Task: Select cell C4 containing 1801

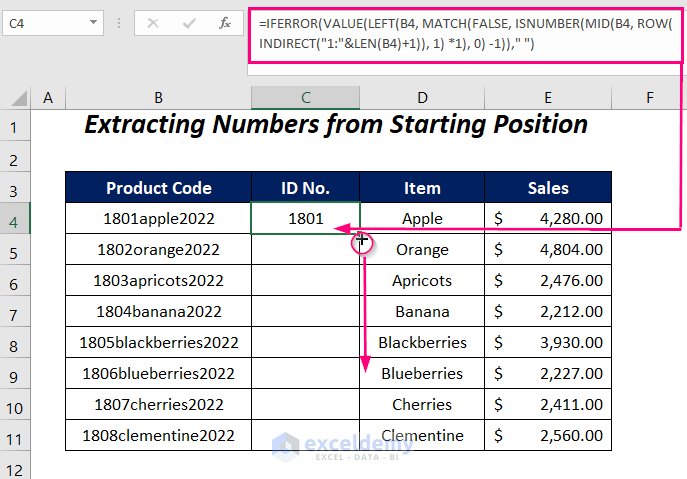Action: [x=305, y=218]
